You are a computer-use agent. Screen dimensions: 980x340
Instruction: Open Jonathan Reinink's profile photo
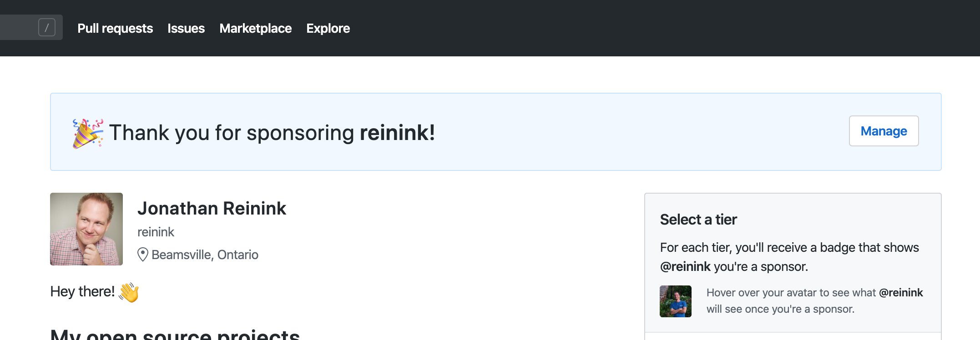pos(86,229)
